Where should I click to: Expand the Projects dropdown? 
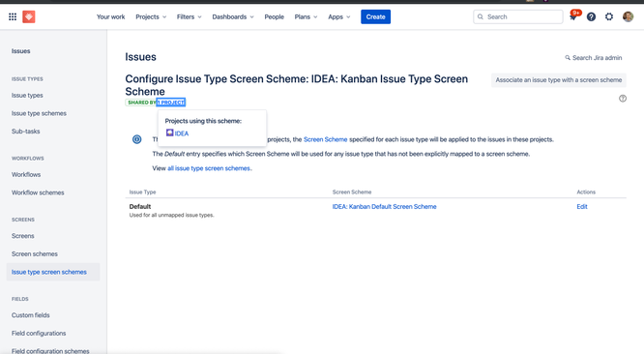pos(151,16)
